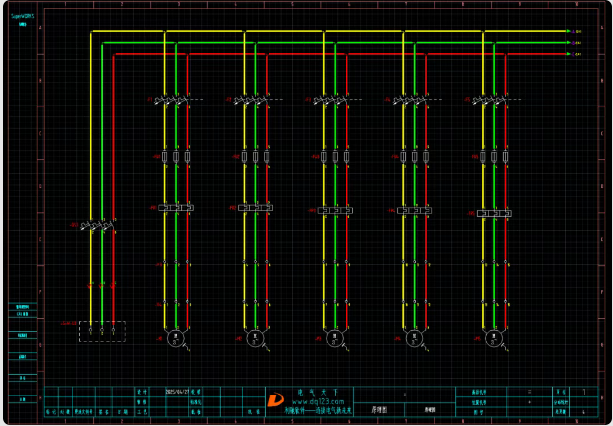
Task: Select the circuit breaker of the fourth motor branch
Action: pos(414,100)
